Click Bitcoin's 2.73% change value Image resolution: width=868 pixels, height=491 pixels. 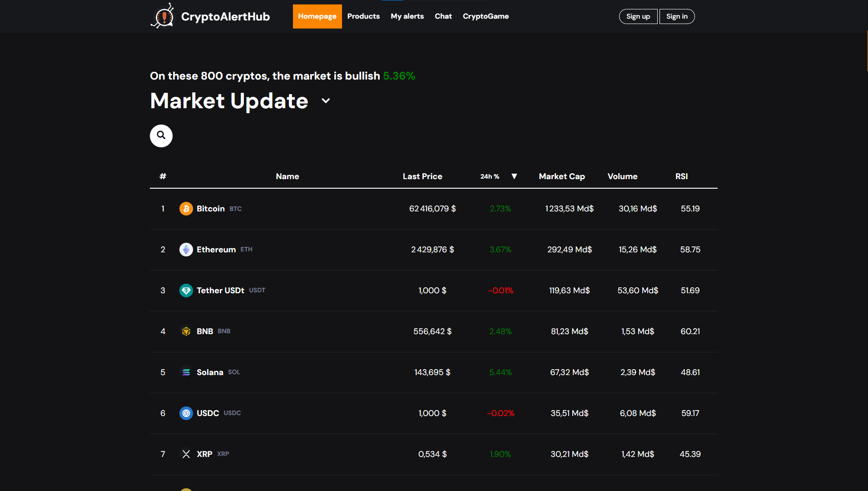pyautogui.click(x=501, y=209)
